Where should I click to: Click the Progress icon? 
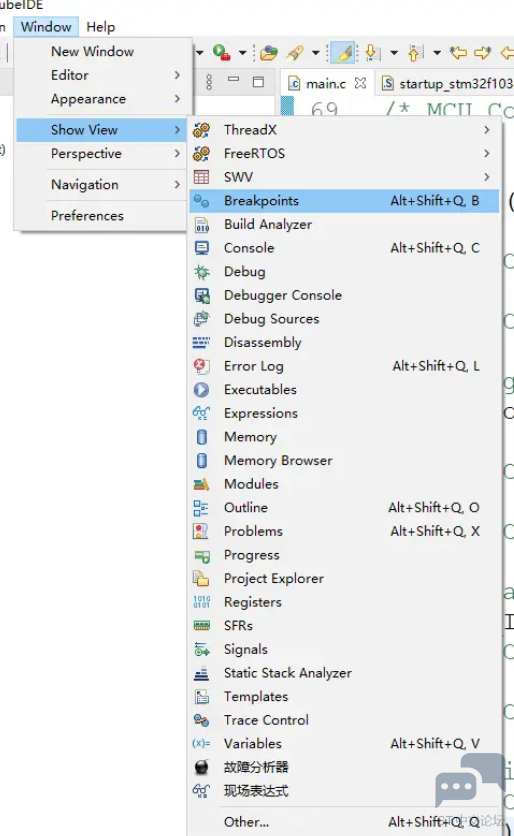(x=202, y=555)
